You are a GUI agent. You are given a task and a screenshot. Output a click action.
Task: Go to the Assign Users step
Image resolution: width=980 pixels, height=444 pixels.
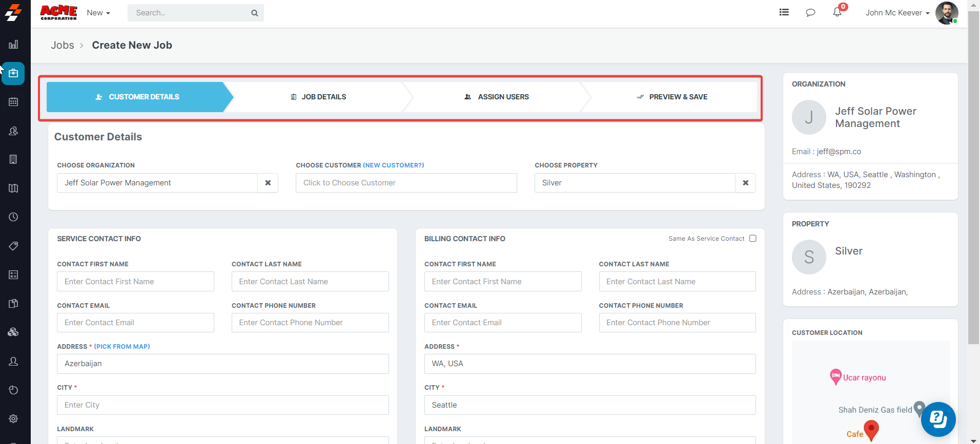[x=497, y=97]
